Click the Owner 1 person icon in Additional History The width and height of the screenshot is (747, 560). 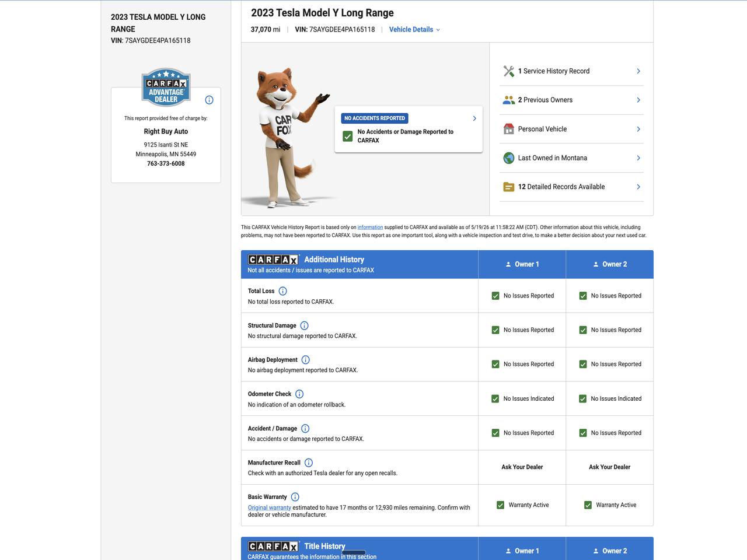(x=508, y=264)
